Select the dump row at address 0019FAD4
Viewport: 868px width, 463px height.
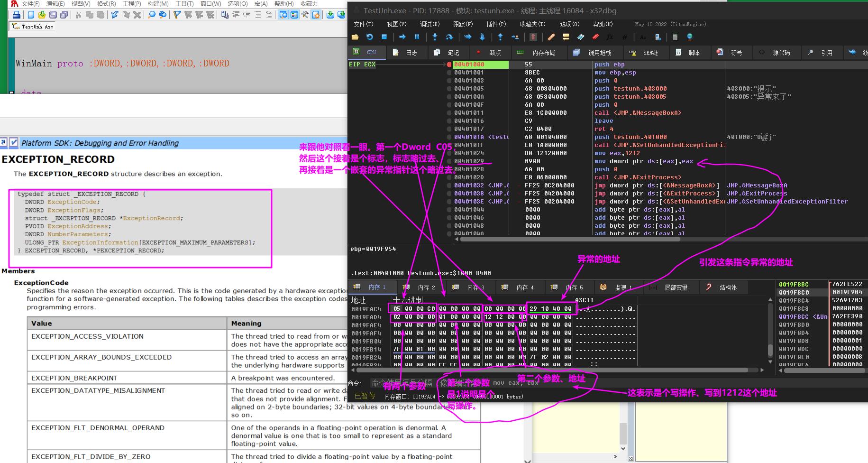tap(493, 317)
